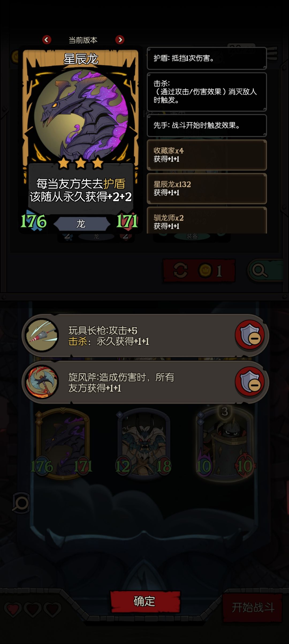
Task: Open the 击杀 keyword explanation box
Action: (x=207, y=92)
